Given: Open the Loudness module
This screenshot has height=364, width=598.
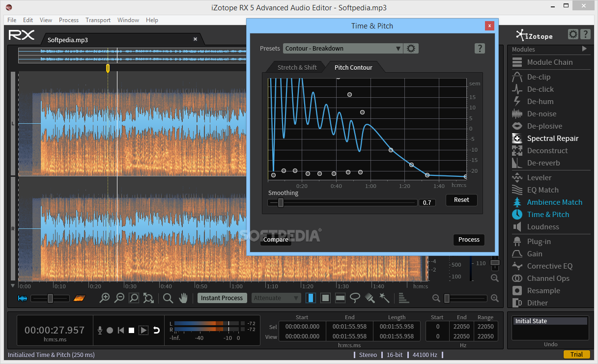Looking at the screenshot, I should tap(542, 227).
